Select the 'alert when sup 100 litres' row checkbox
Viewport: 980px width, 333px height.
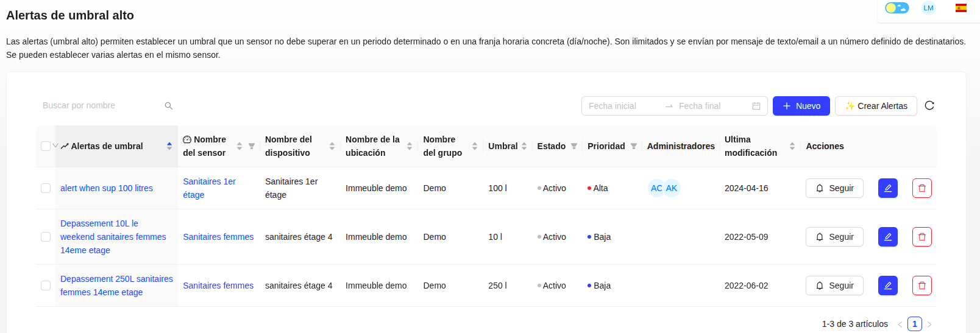(x=46, y=188)
